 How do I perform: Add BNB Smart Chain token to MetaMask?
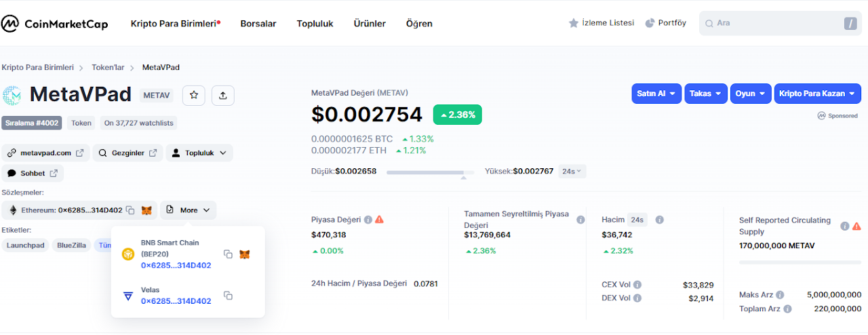pos(245,254)
